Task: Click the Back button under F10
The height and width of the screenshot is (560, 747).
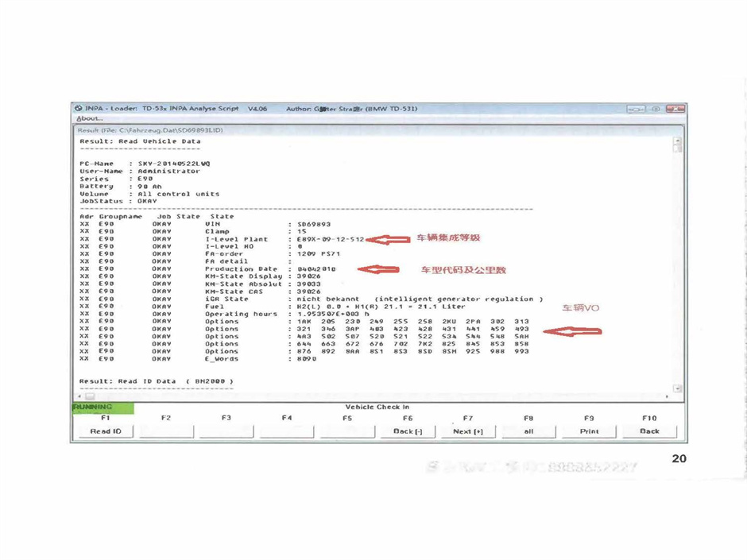Action: pyautogui.click(x=649, y=431)
